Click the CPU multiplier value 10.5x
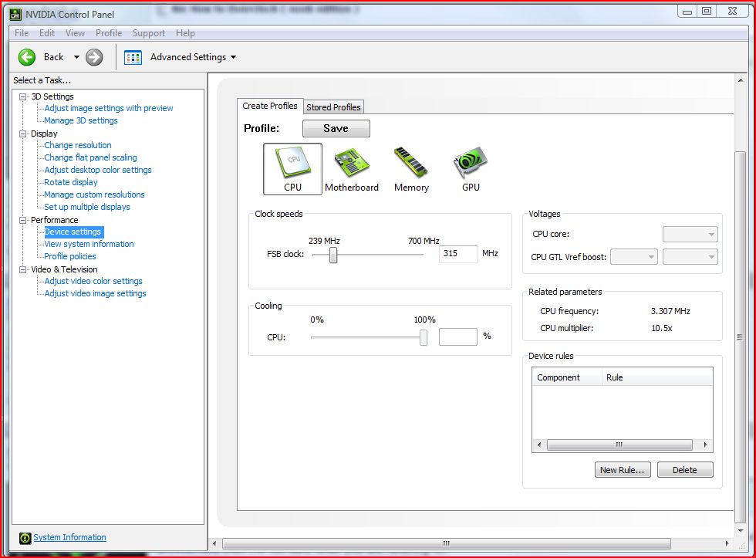Screen dimensions: 756x558 click(x=662, y=328)
